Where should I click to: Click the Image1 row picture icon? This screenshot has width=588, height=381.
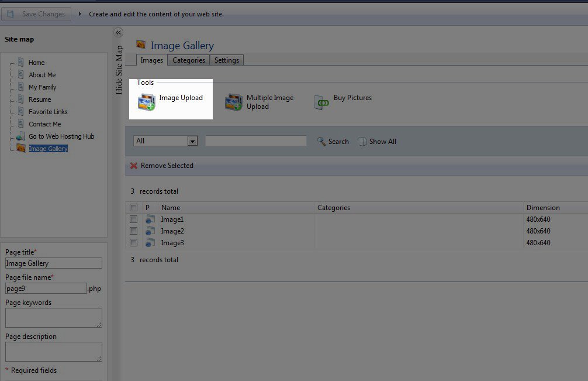[x=150, y=219]
